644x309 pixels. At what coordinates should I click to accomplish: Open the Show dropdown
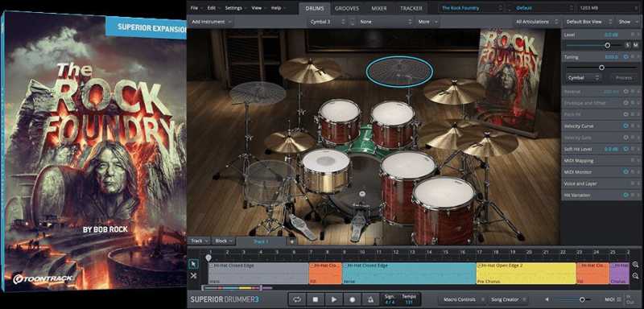pyautogui.click(x=628, y=22)
